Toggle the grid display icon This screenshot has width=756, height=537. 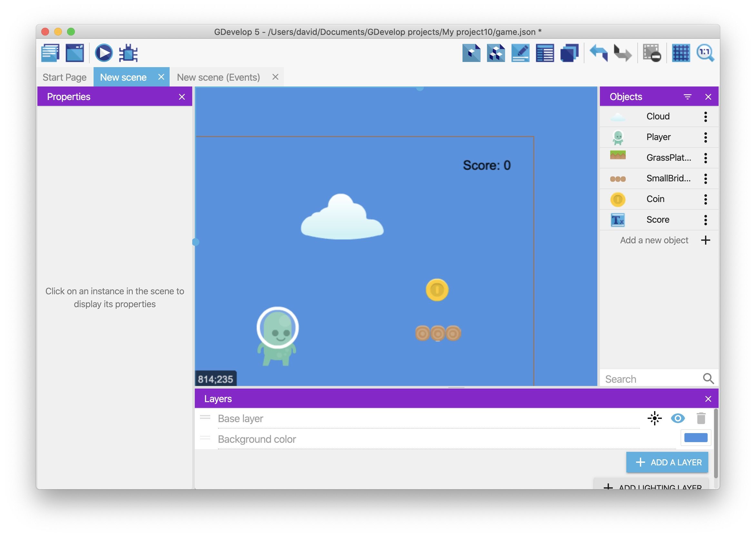click(681, 53)
